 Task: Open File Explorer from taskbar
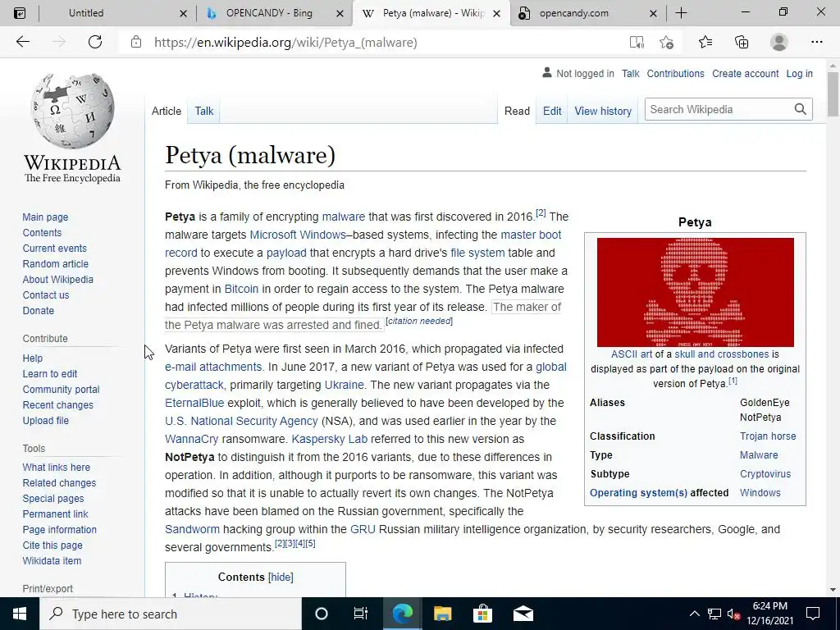pyautogui.click(x=442, y=614)
